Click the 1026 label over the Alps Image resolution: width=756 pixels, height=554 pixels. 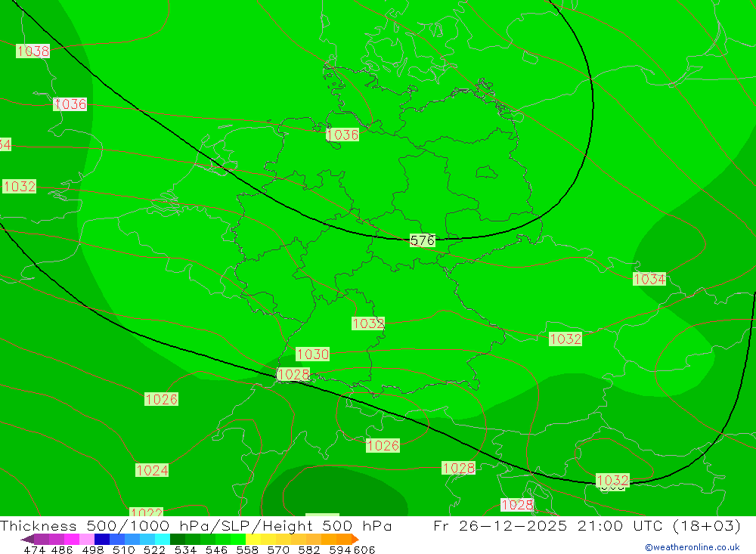tap(383, 445)
